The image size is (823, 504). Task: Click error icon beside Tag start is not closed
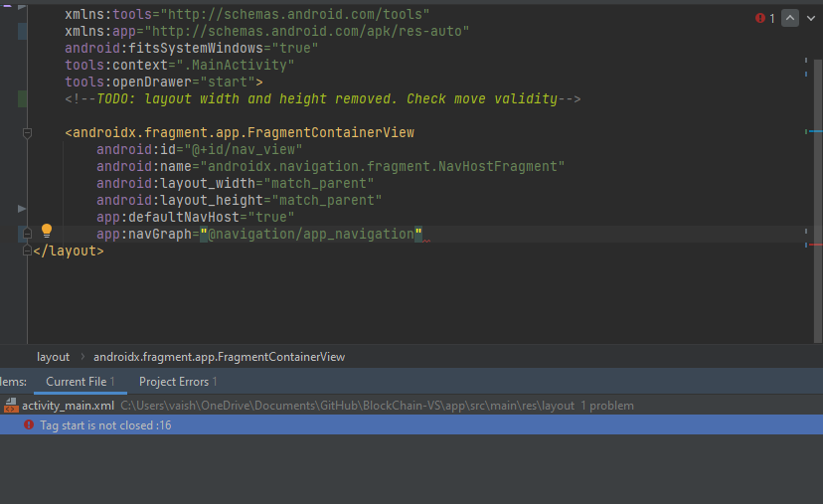pos(29,424)
